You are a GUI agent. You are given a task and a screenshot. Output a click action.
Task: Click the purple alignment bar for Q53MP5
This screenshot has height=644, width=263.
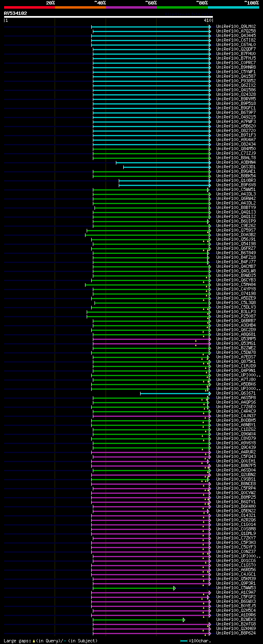click(152, 339)
